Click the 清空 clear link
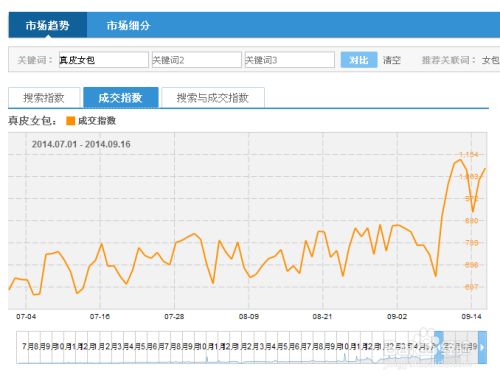 click(392, 60)
